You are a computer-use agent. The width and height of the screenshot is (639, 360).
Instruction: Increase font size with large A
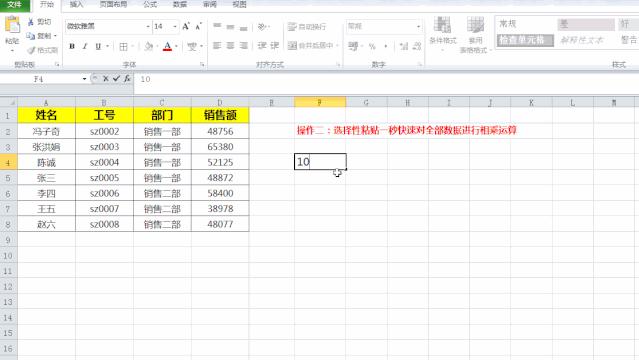pos(185,27)
